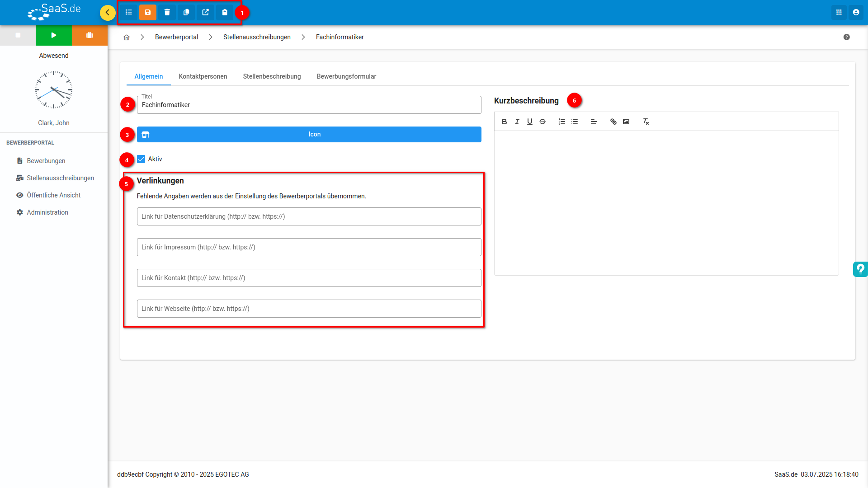The width and height of the screenshot is (868, 488).
Task: Click the white stop time-tracking button
Action: [x=18, y=35]
